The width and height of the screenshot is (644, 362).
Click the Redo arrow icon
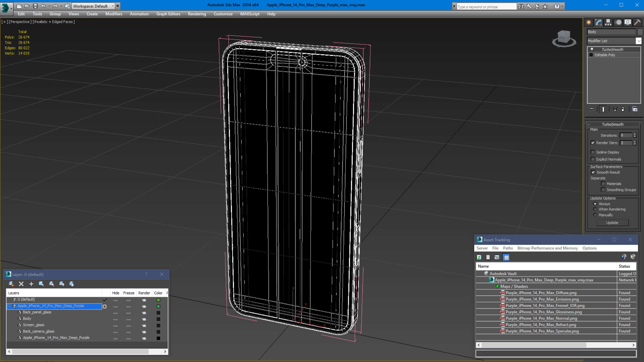[x=55, y=6]
